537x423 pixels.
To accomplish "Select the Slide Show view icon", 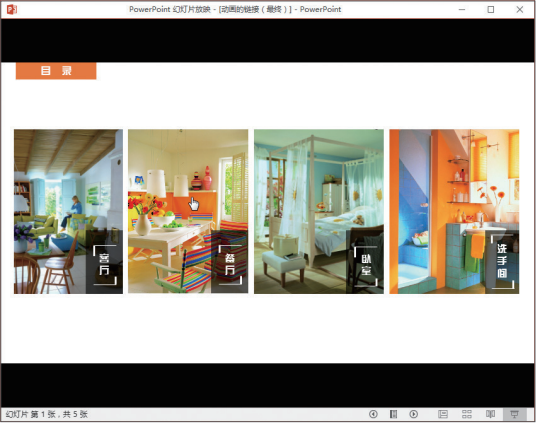I will coord(514,414).
